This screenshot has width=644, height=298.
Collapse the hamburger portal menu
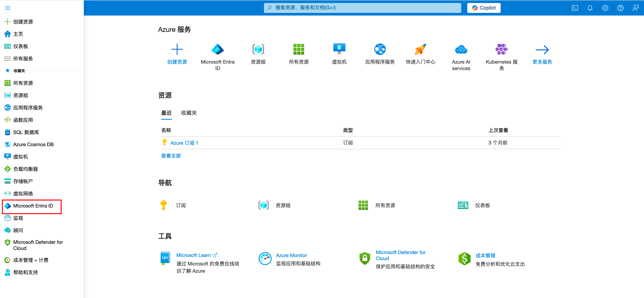click(8, 8)
